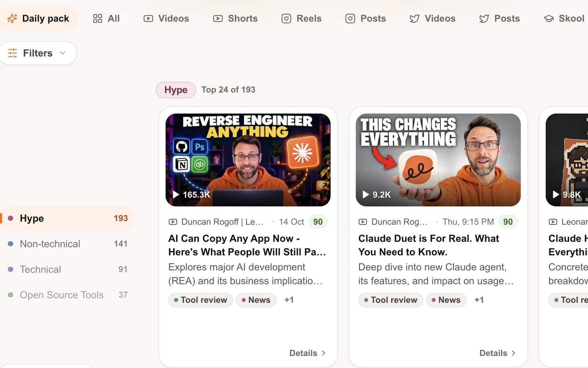Select Open Source Tools category
This screenshot has width=588, height=368.
pos(67,295)
